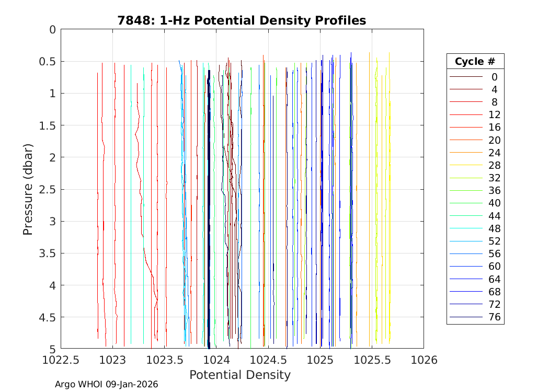The image size is (549, 392).
Task: Click the legend line sample for cycle 0
Action: pos(465,77)
